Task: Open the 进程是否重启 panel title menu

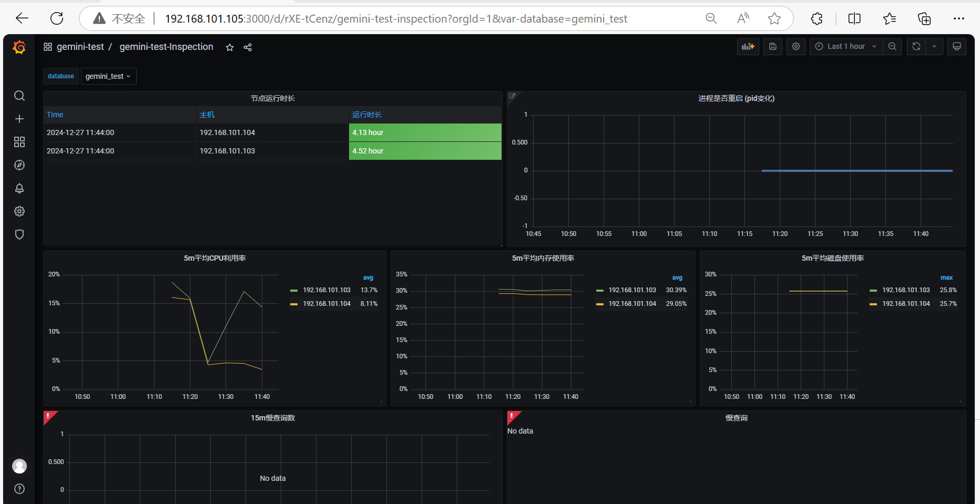Action: coord(736,98)
